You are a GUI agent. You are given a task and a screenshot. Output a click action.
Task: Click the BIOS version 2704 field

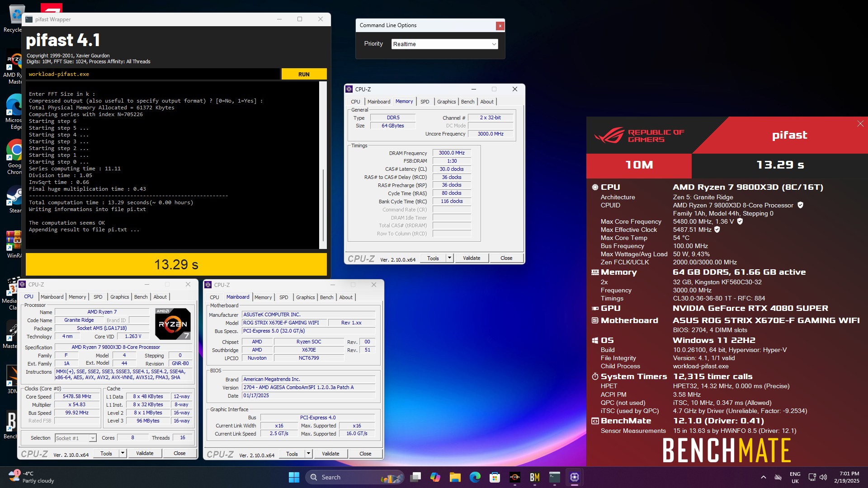pyautogui.click(x=309, y=387)
